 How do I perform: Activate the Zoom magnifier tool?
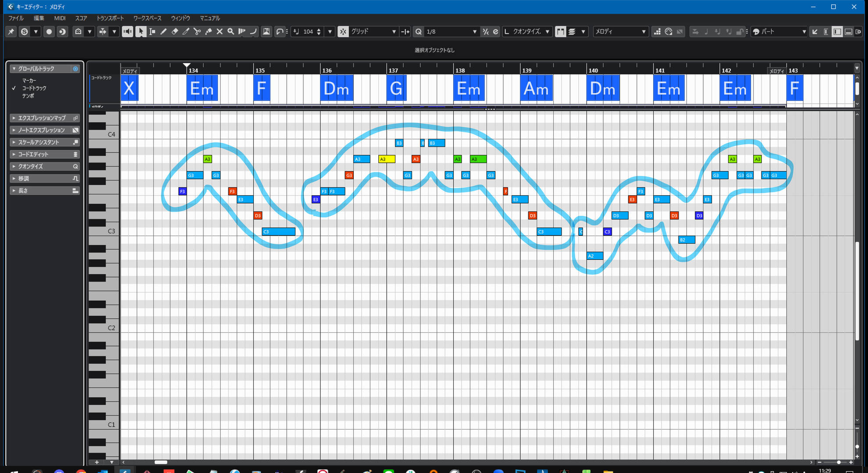pos(231,32)
